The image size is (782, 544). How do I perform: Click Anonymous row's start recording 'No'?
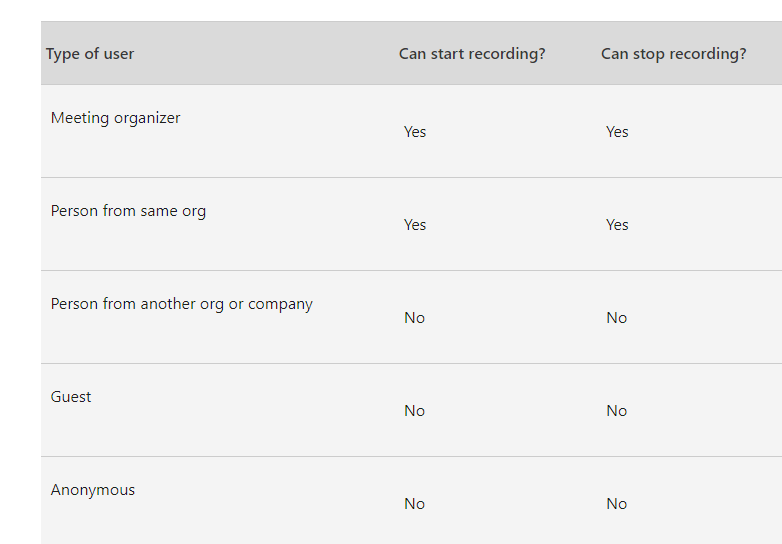click(414, 504)
